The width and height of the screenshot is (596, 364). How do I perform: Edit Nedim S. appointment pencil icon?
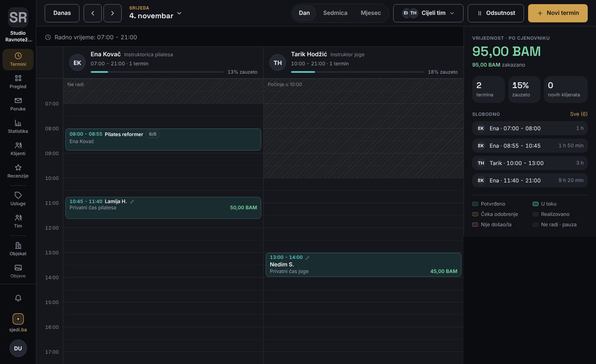coord(308,257)
